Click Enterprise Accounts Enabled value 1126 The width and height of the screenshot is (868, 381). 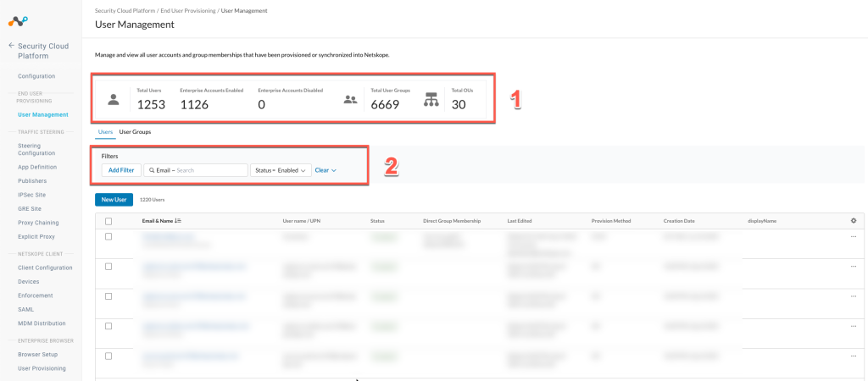[194, 104]
